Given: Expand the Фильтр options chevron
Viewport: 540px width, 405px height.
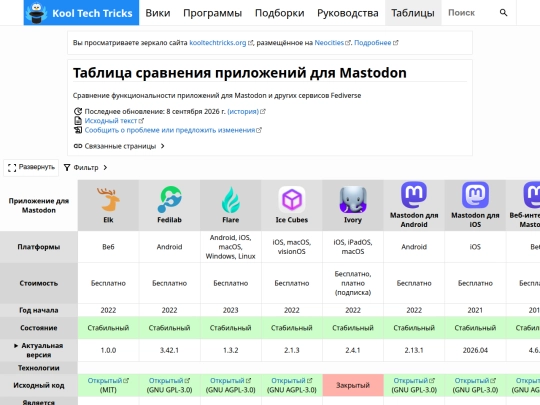Looking at the screenshot, I should [x=105, y=167].
